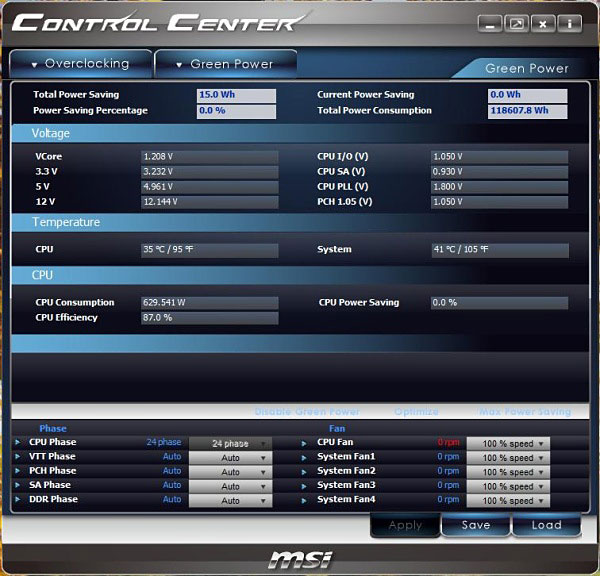
Task: Click the Optimize link
Action: (x=416, y=412)
